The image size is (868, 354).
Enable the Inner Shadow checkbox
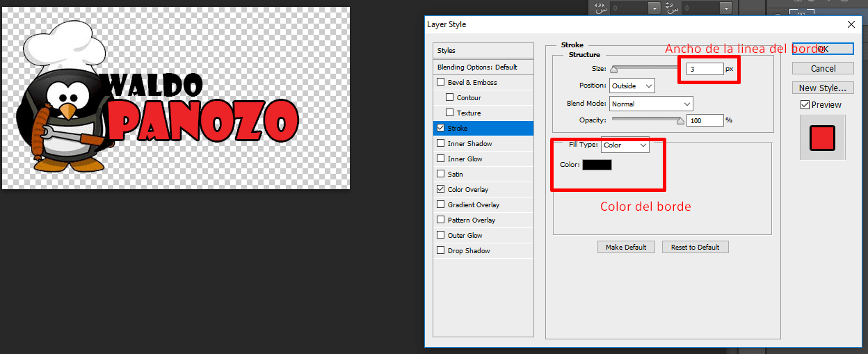pyautogui.click(x=440, y=143)
